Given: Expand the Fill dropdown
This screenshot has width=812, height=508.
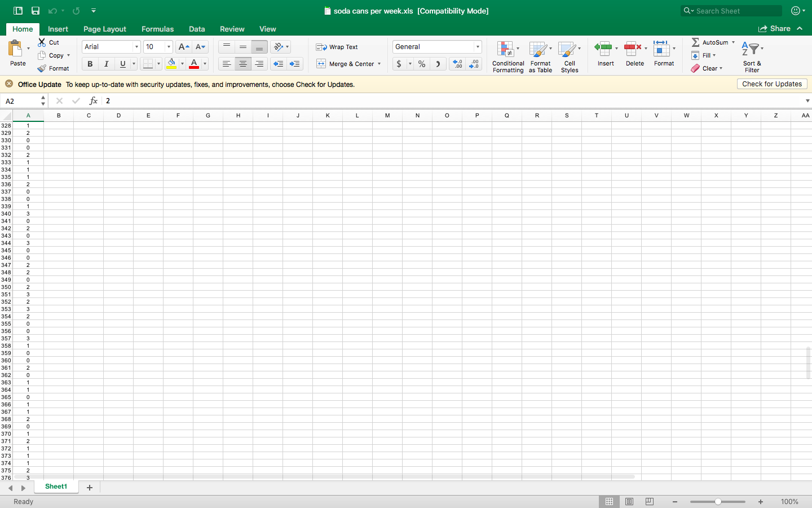Looking at the screenshot, I should coord(714,55).
